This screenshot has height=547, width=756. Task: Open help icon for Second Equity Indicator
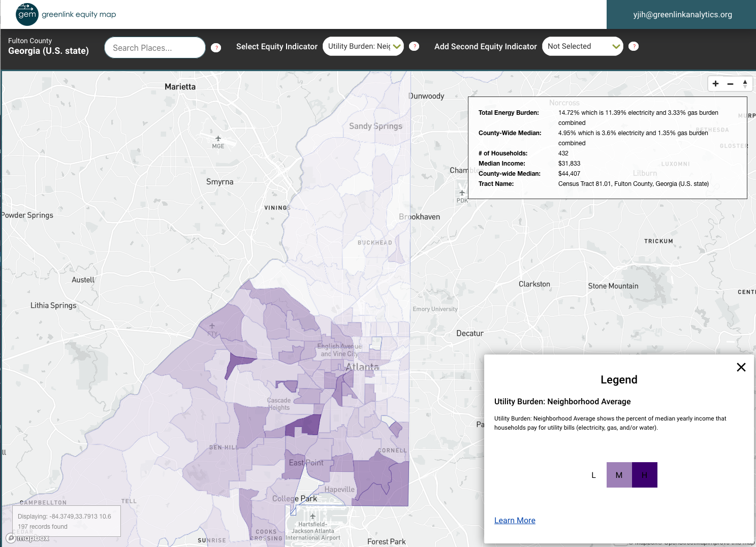pos(633,46)
